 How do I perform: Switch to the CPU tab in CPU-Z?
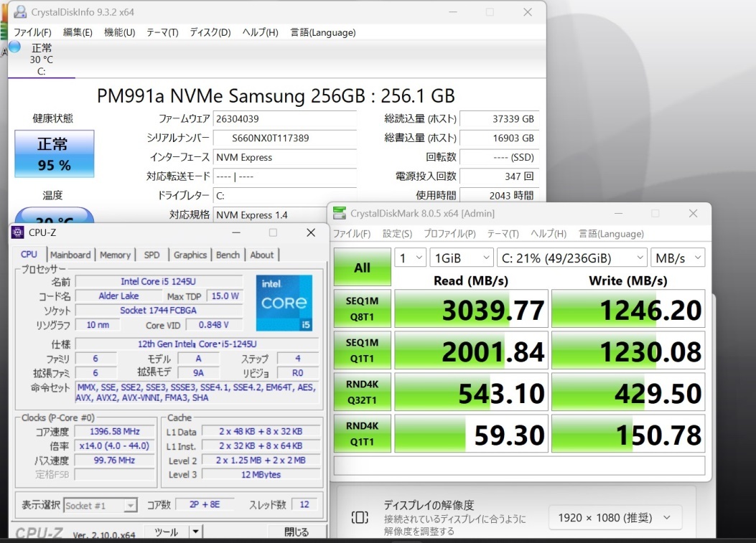[x=29, y=255]
